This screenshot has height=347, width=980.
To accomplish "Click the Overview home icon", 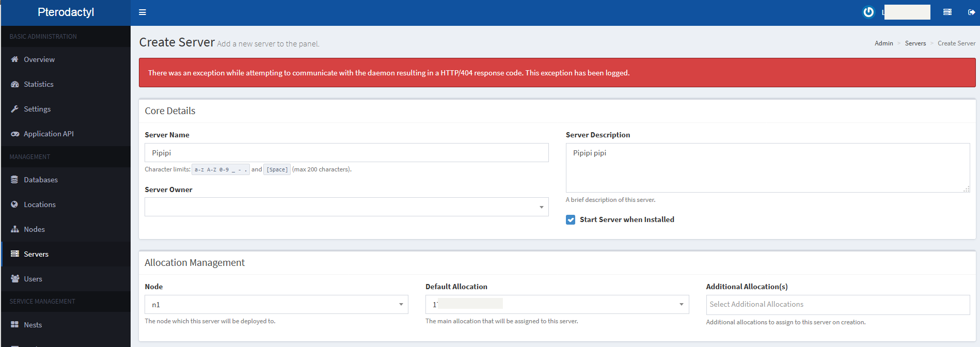I will (x=15, y=59).
